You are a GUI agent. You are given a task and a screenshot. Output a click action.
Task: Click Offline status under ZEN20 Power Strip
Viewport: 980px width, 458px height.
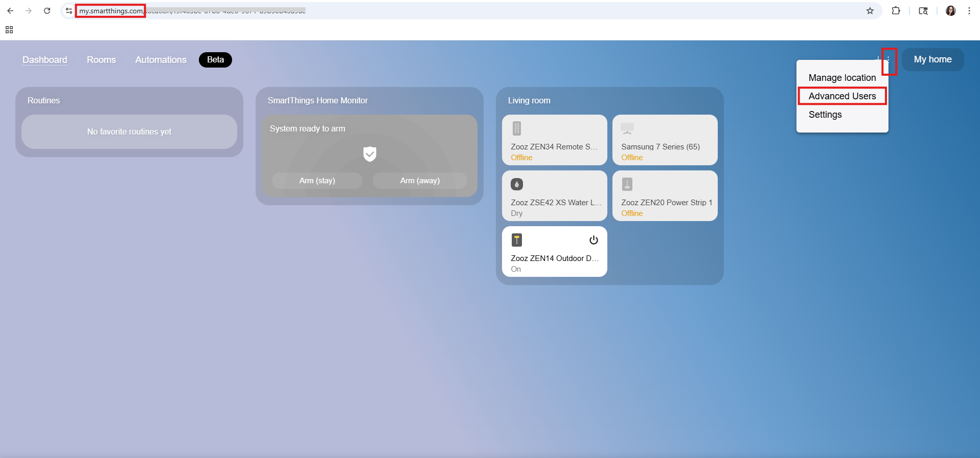tap(632, 213)
